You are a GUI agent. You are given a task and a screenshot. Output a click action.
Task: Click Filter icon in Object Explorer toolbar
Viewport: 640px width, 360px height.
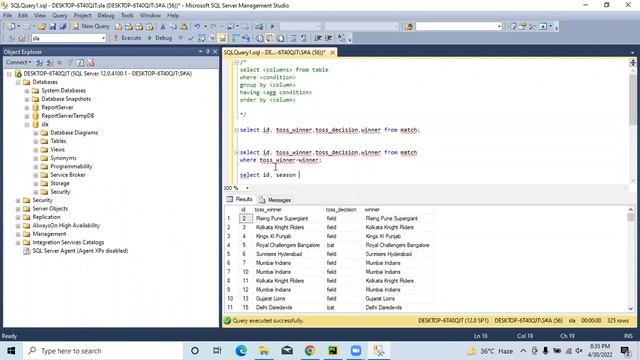(70, 62)
